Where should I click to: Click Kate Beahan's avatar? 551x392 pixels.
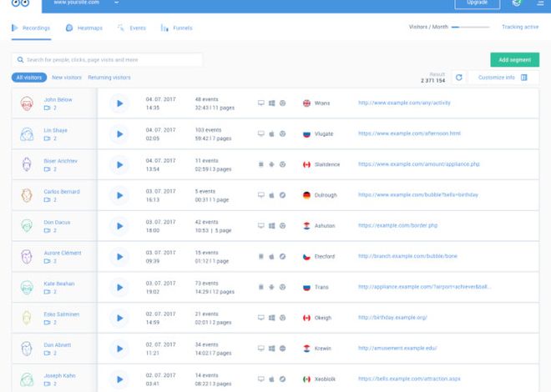27,287
